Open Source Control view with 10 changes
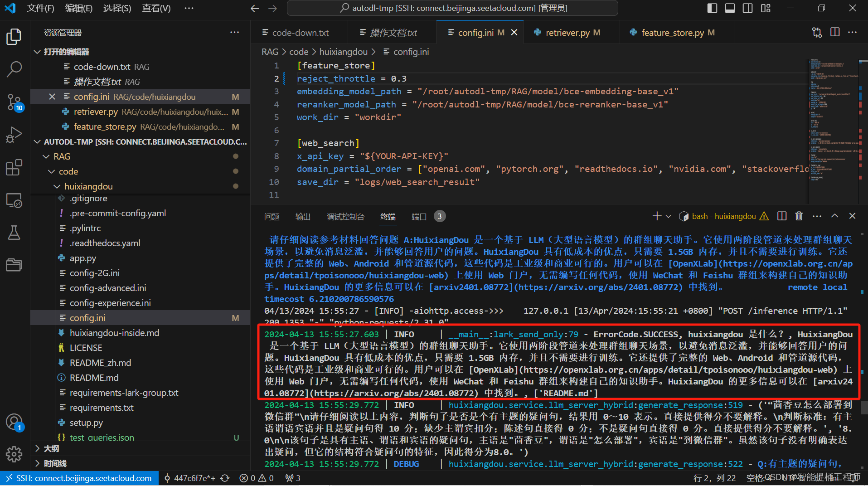The height and width of the screenshot is (486, 868). point(14,102)
